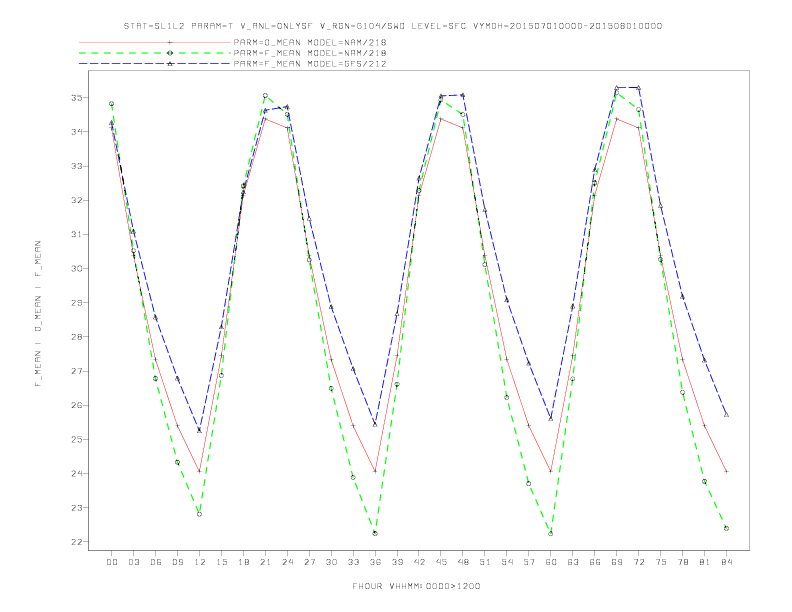Click x-axis forecast hour label 12
The width and height of the screenshot is (792, 612).
(200, 562)
